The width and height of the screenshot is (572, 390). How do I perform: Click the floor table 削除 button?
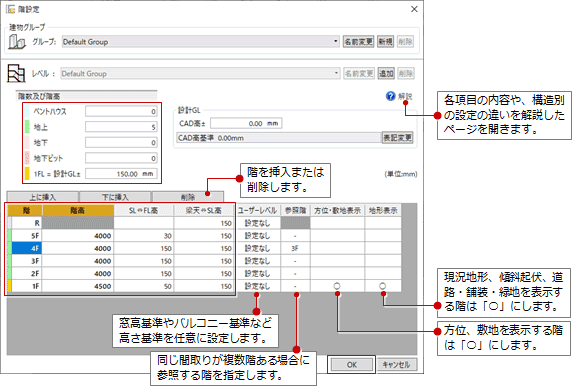tap(188, 197)
